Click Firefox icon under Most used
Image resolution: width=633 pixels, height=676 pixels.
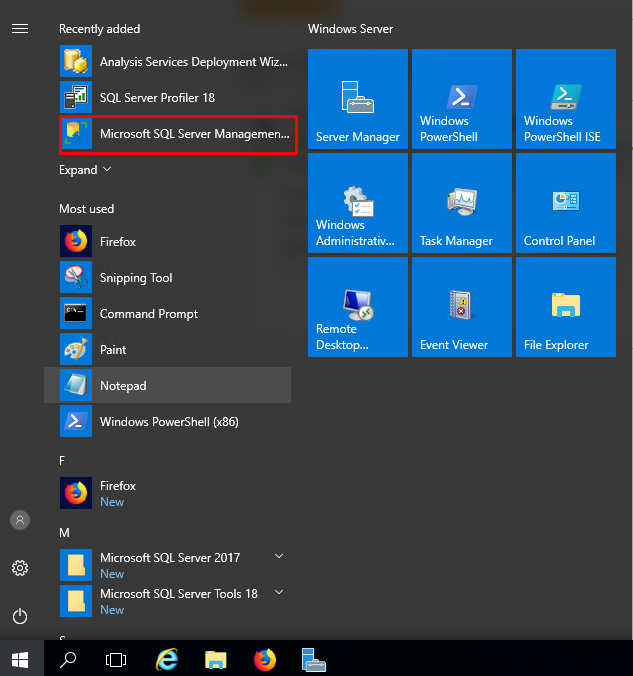(76, 241)
